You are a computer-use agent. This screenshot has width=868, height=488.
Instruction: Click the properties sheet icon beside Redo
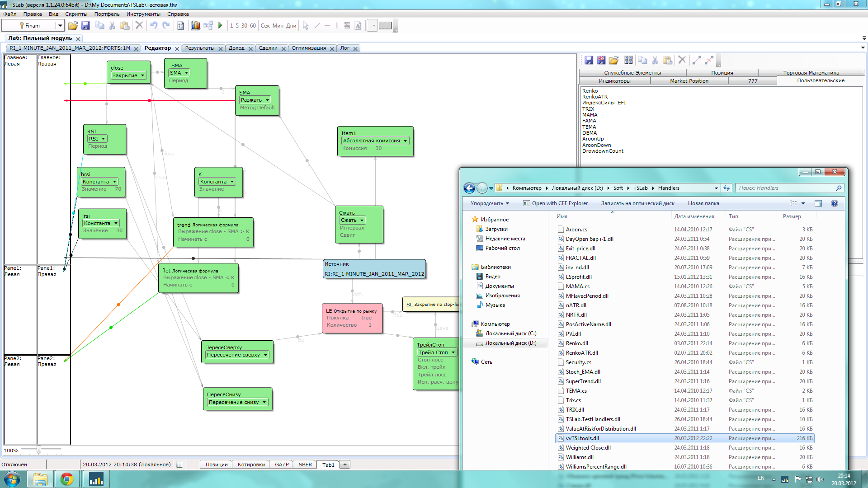click(180, 26)
